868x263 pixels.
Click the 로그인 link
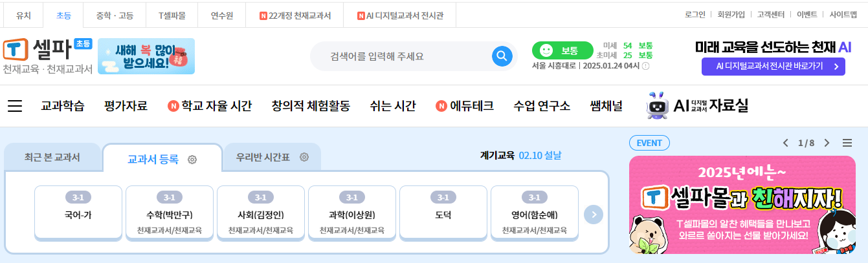tap(695, 14)
